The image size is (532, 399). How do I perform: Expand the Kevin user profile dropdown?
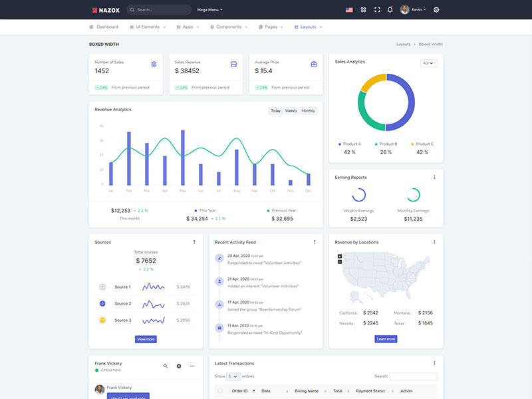click(413, 10)
